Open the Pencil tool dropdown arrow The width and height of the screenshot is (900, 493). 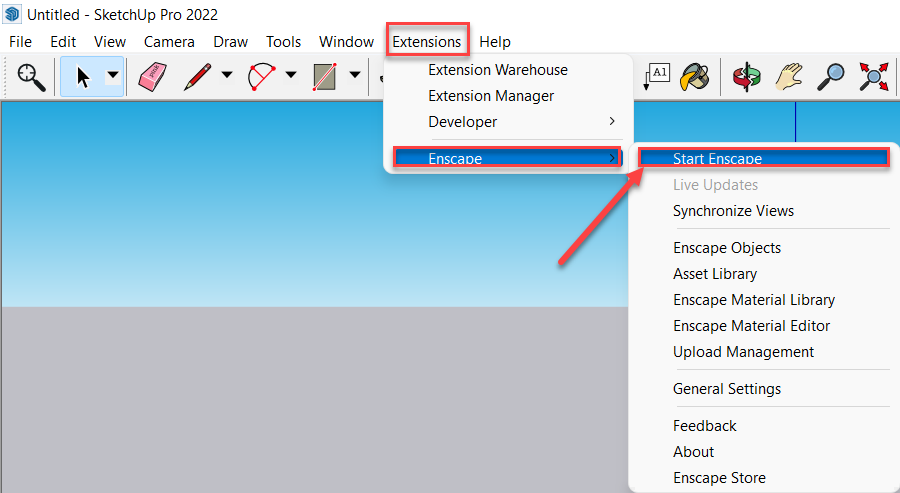point(227,76)
